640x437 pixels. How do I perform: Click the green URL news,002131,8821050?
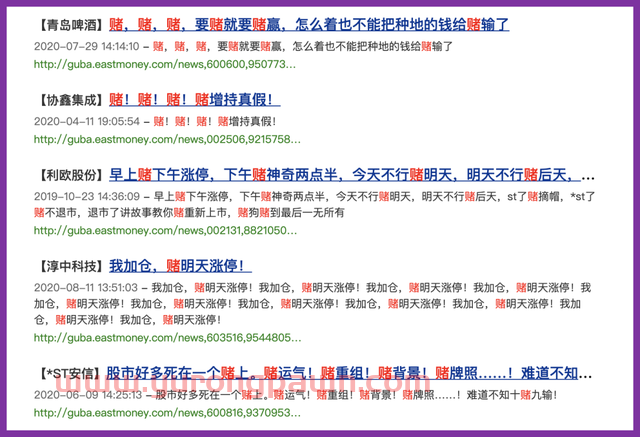165,231
